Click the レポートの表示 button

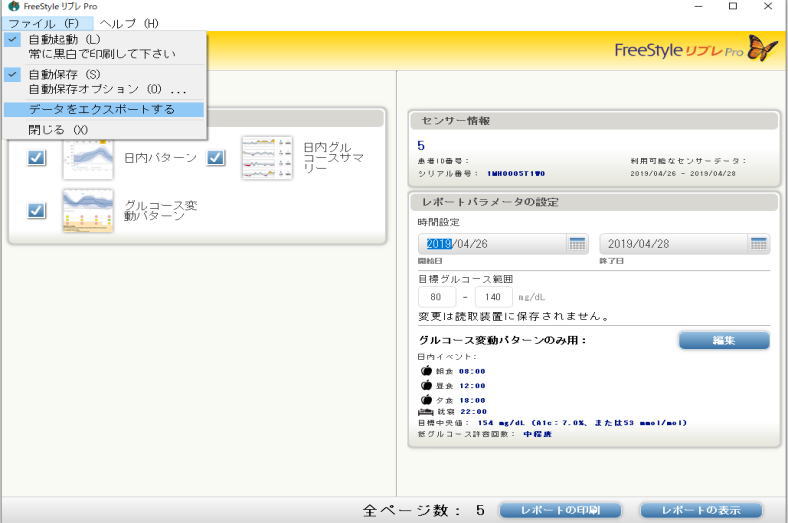[701, 510]
